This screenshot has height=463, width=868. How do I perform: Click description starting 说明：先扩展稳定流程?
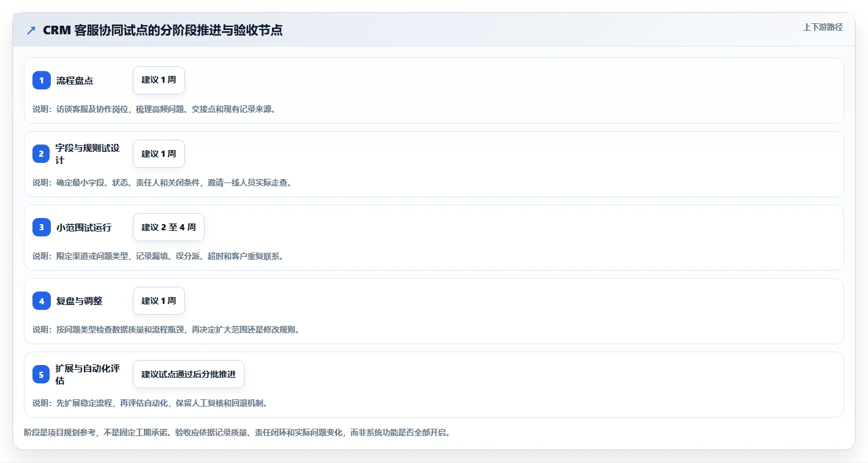[x=150, y=403]
